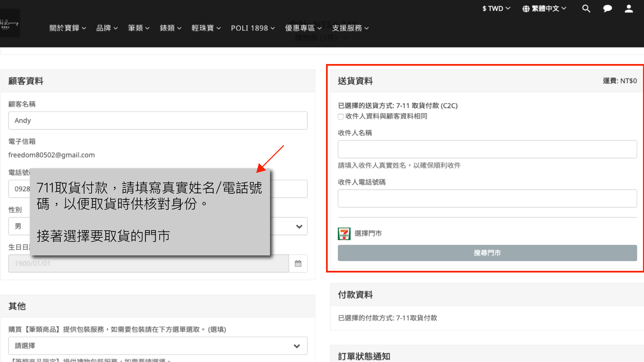Click the globe language icon
Screen dimensions: 644x362
[x=526, y=9]
